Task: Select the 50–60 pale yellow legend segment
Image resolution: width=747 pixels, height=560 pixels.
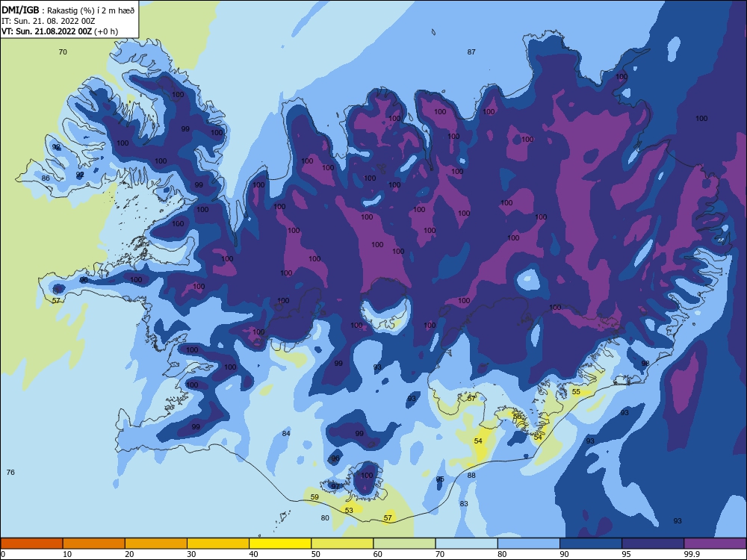Action: 342,544
